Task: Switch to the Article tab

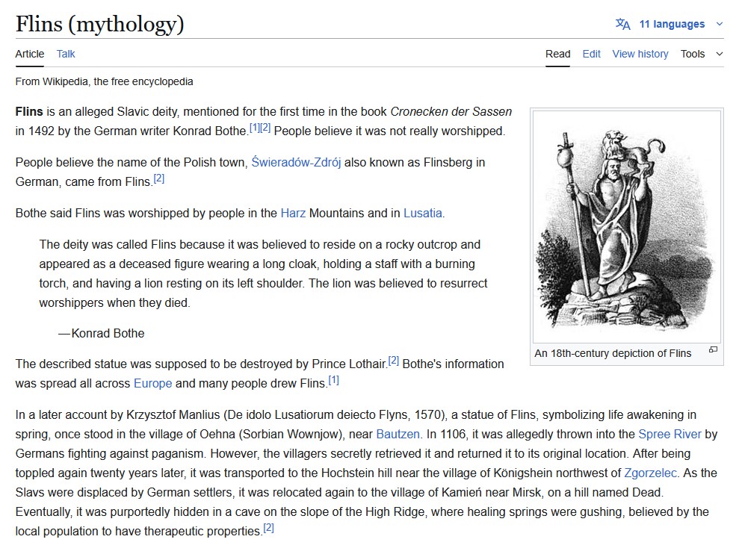Action: coord(30,55)
